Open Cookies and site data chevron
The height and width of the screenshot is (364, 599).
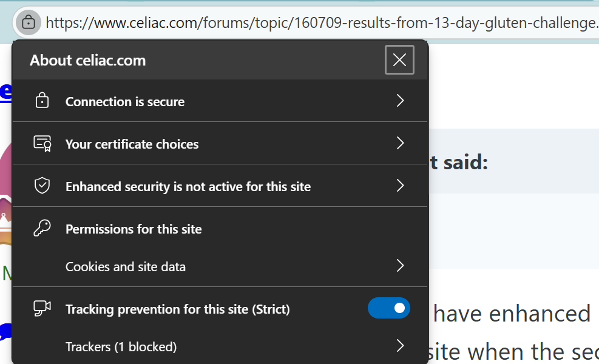pyautogui.click(x=400, y=266)
